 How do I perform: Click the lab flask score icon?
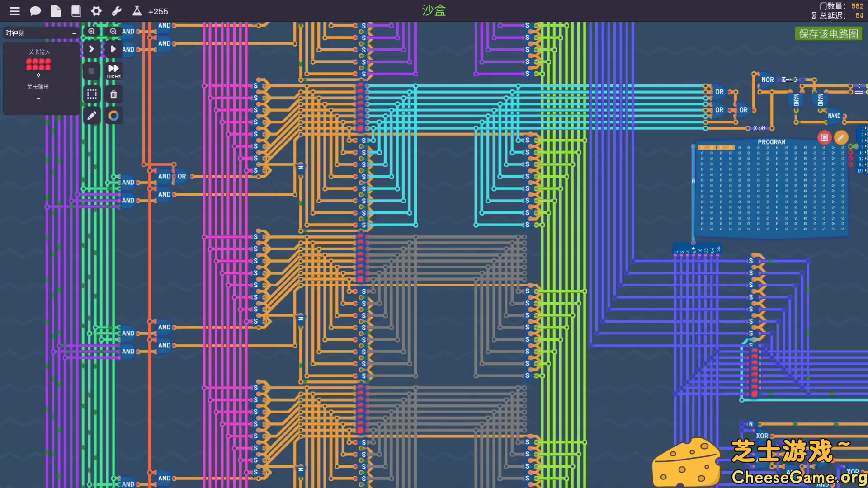(x=137, y=11)
